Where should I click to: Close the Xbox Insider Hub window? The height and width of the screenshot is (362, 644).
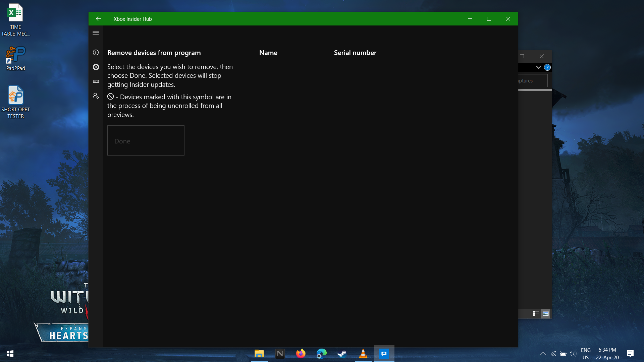tap(508, 19)
